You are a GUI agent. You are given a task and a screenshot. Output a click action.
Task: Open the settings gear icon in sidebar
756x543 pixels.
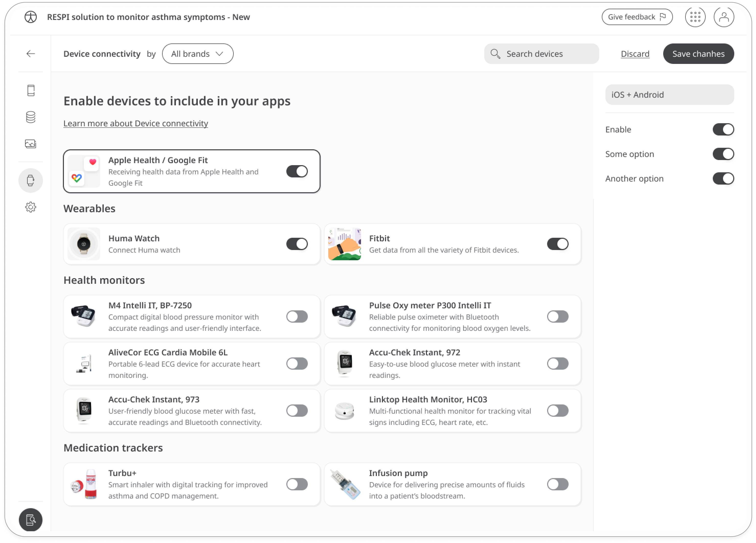[31, 207]
